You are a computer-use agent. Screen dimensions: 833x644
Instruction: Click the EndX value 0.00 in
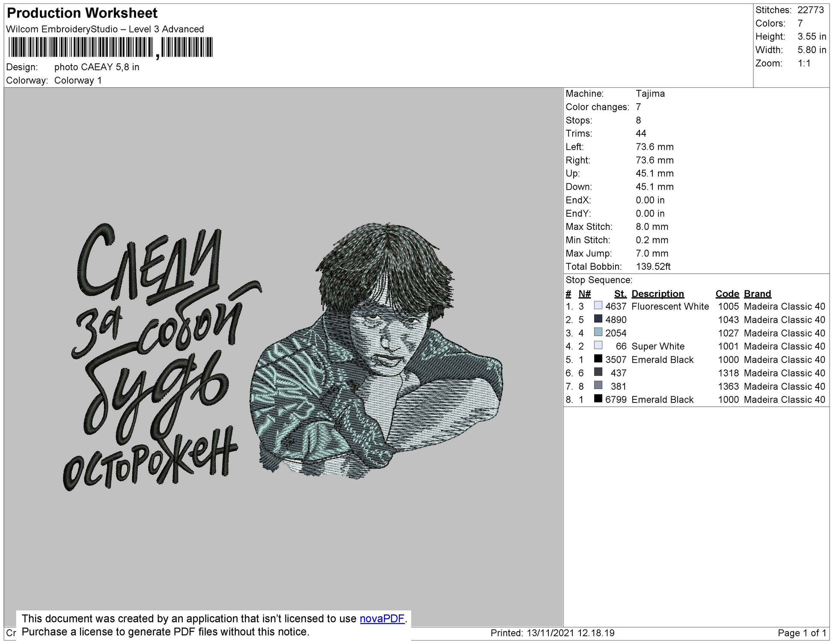point(650,200)
